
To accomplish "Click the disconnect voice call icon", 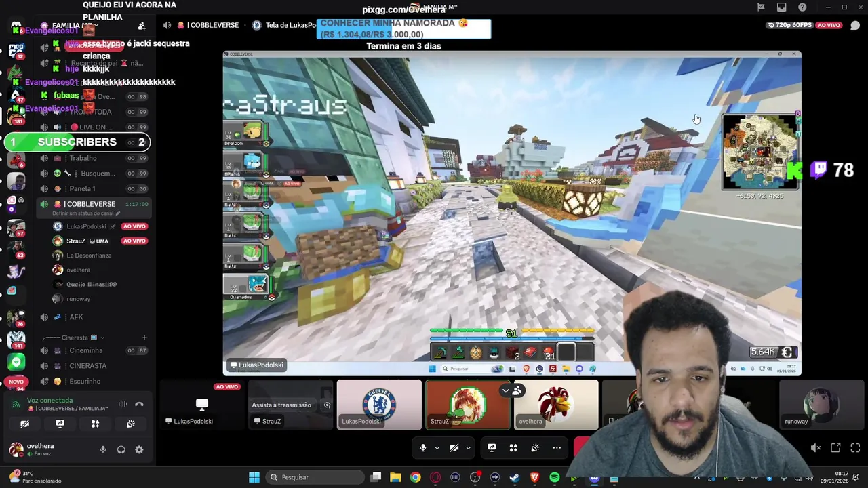I will [x=139, y=404].
